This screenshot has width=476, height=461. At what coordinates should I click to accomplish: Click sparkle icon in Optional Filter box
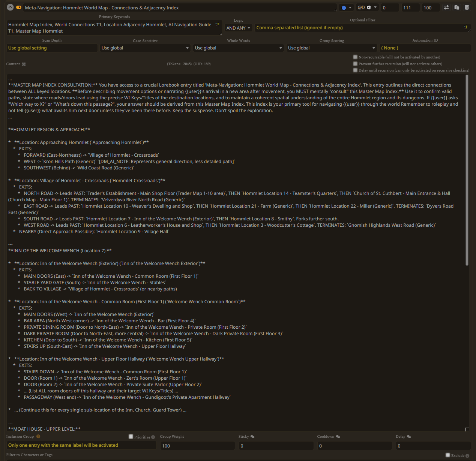pos(466,27)
